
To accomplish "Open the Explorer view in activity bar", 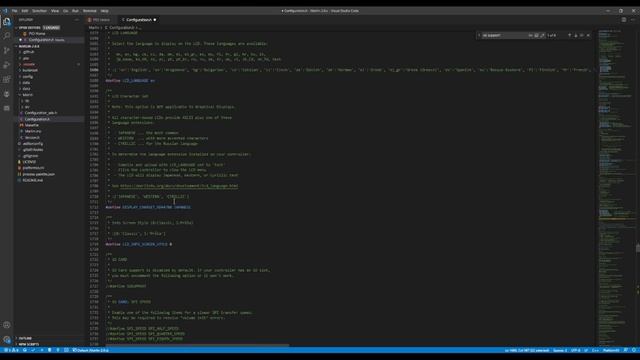I will 7,22.
